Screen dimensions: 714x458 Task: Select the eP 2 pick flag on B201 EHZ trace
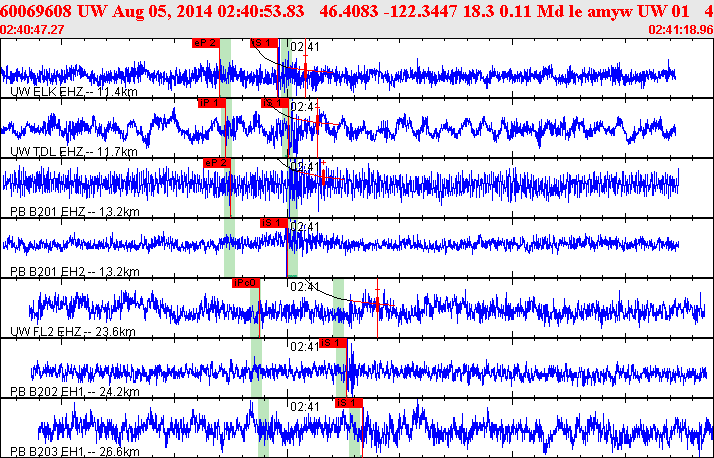[217, 163]
